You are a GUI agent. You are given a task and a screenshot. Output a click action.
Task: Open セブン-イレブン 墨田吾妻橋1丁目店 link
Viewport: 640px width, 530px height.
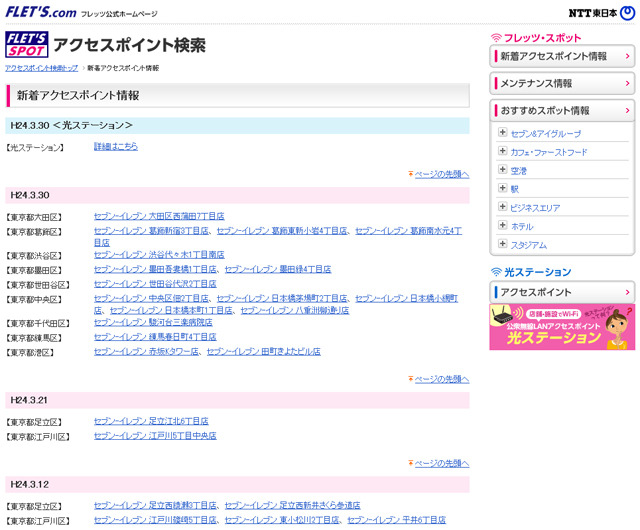(155, 269)
